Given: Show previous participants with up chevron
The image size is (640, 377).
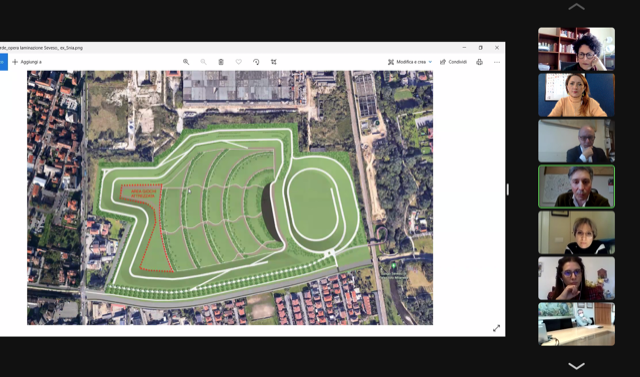Looking at the screenshot, I should [x=576, y=7].
